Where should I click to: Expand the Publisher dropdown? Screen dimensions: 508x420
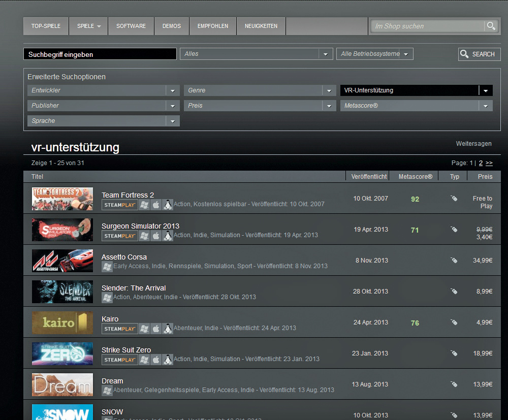point(103,106)
